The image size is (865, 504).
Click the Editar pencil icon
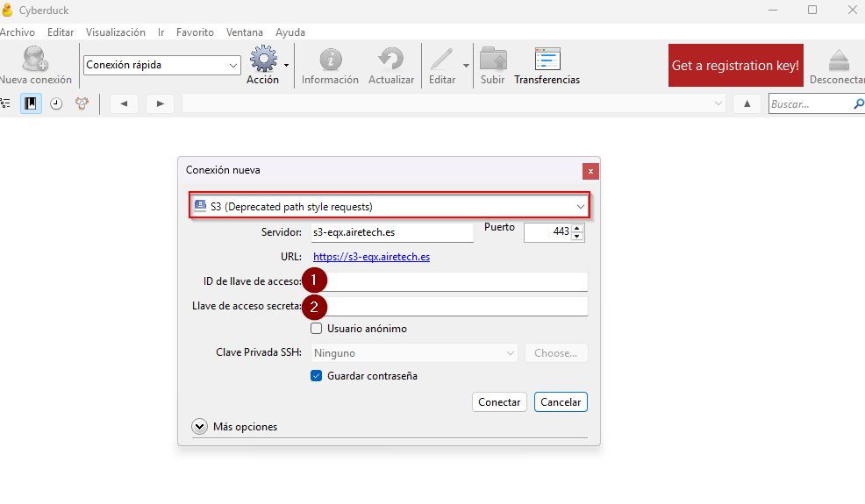pyautogui.click(x=442, y=59)
